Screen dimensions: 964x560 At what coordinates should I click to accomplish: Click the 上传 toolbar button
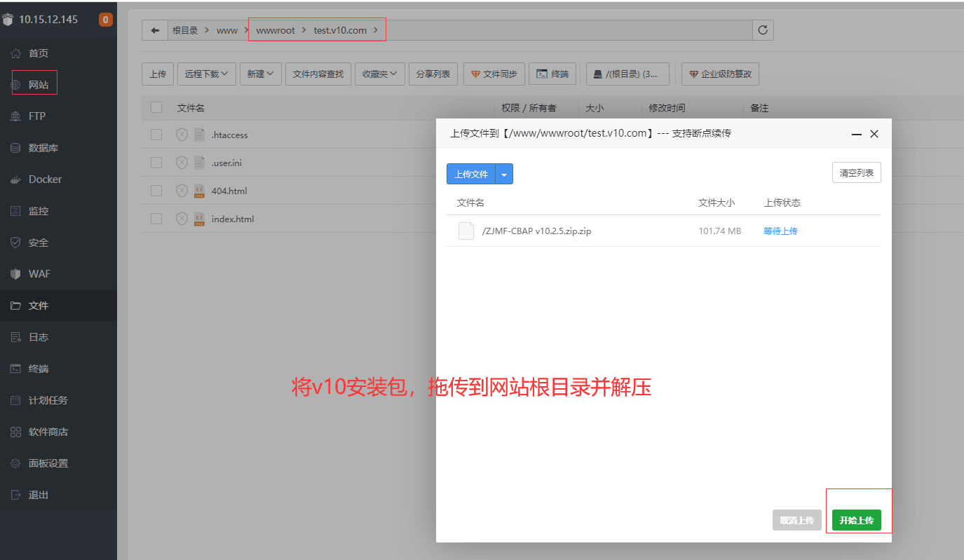[158, 74]
